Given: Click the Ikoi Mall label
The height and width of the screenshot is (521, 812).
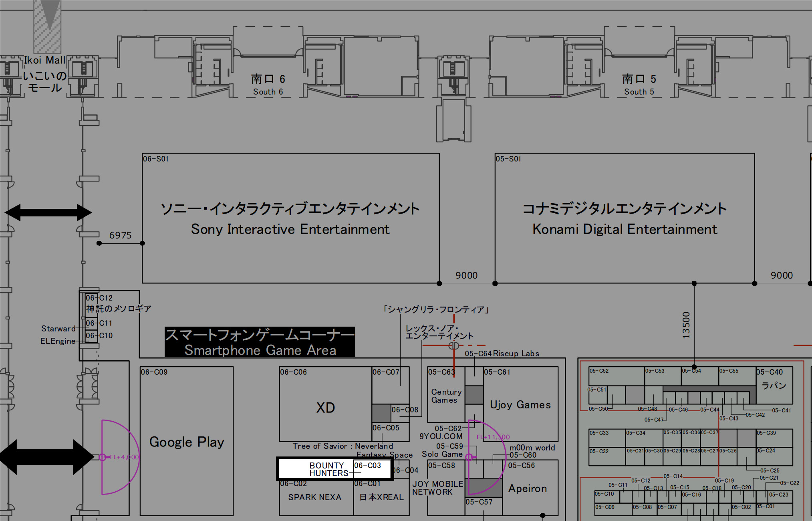Looking at the screenshot, I should [44, 60].
